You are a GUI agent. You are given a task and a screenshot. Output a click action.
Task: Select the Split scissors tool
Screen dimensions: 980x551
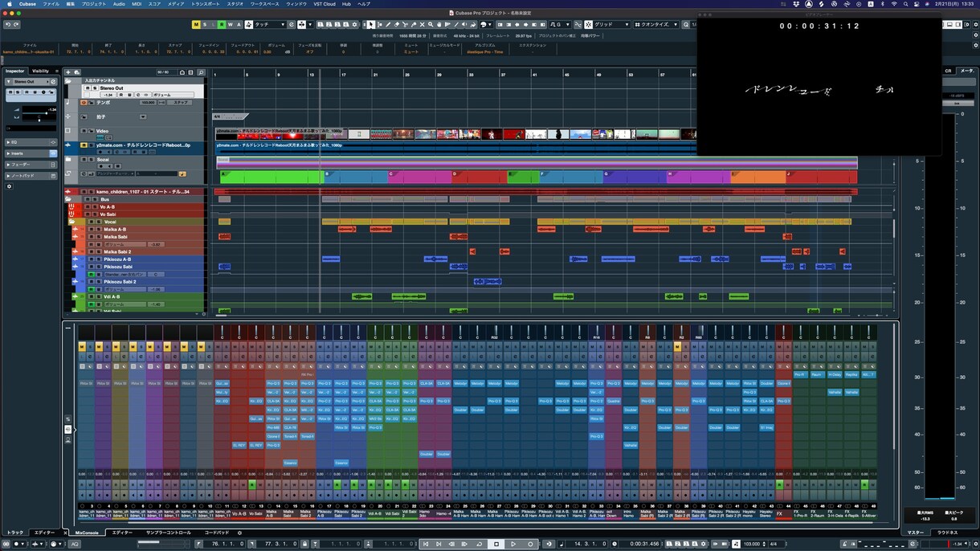[x=405, y=25]
